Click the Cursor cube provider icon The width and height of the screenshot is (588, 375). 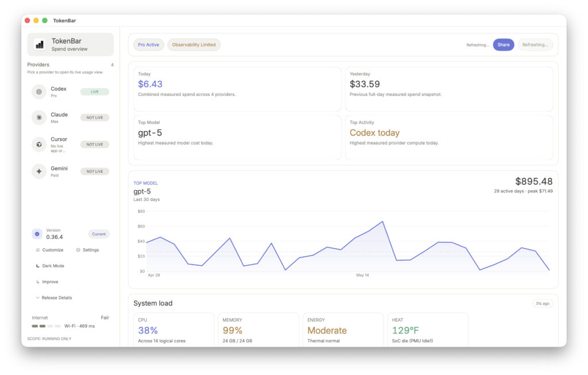[39, 144]
